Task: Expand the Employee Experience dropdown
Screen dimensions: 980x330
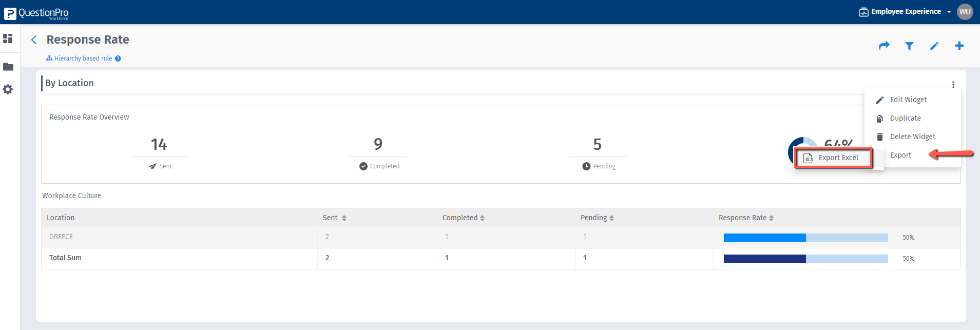Action: (x=949, y=12)
